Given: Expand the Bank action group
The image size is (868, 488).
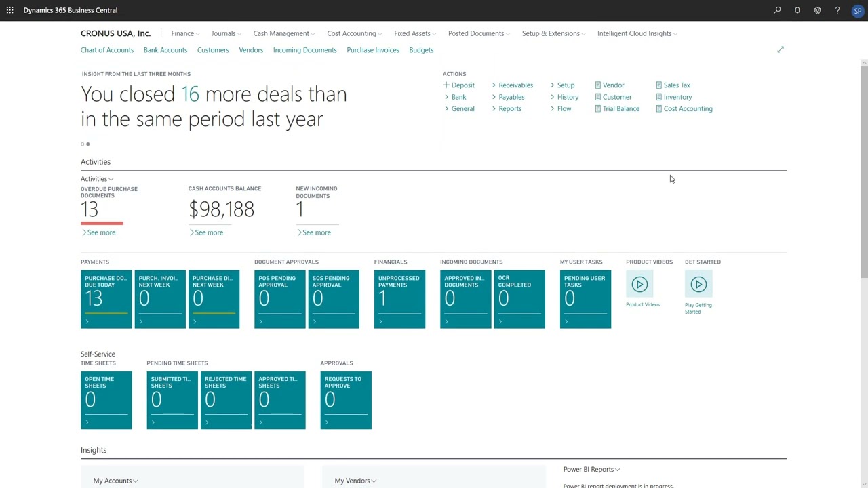Looking at the screenshot, I should coord(455,97).
